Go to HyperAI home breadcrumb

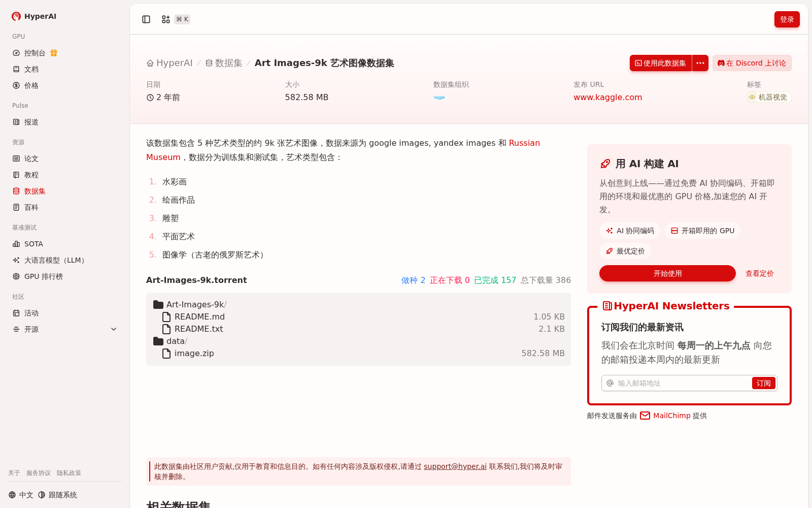(170, 63)
